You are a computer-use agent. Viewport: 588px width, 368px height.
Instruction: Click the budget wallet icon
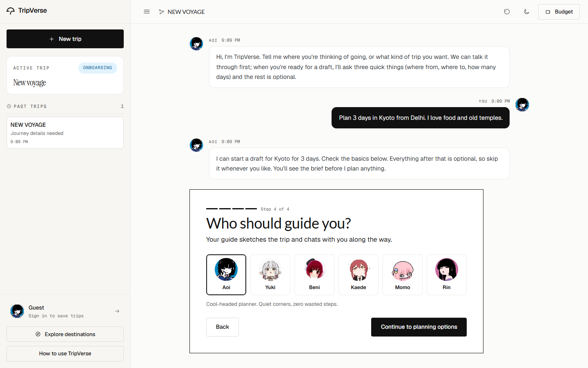548,12
